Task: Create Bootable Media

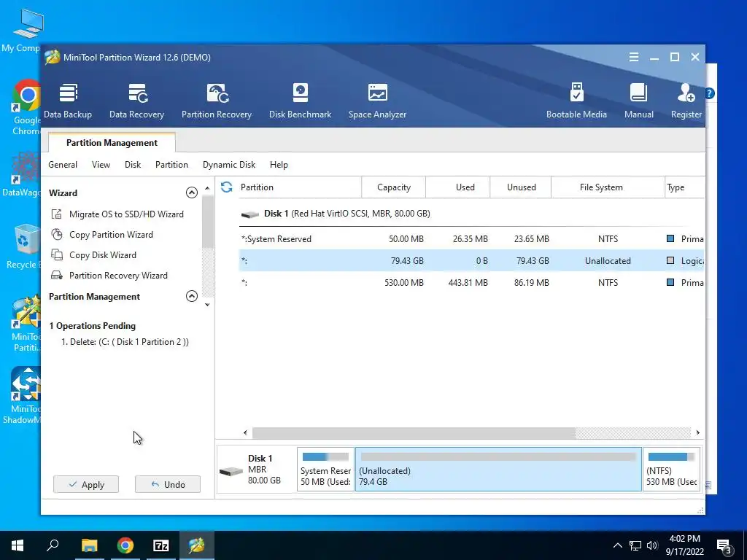Action: [576, 101]
